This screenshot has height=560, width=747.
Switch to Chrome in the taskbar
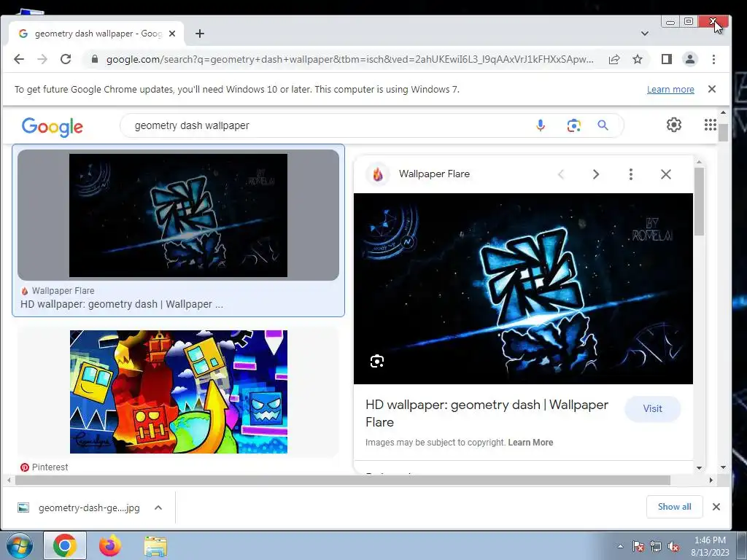click(65, 545)
